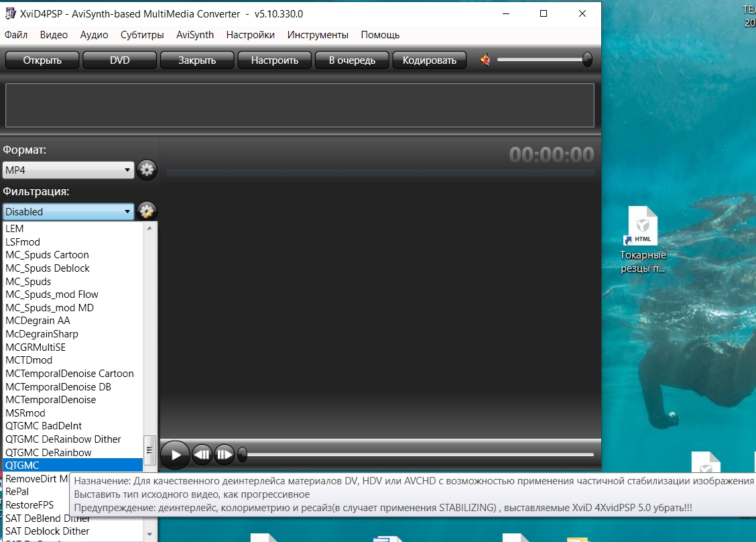This screenshot has height=542, width=756.
Task: Click the Кодировать button
Action: pos(429,60)
